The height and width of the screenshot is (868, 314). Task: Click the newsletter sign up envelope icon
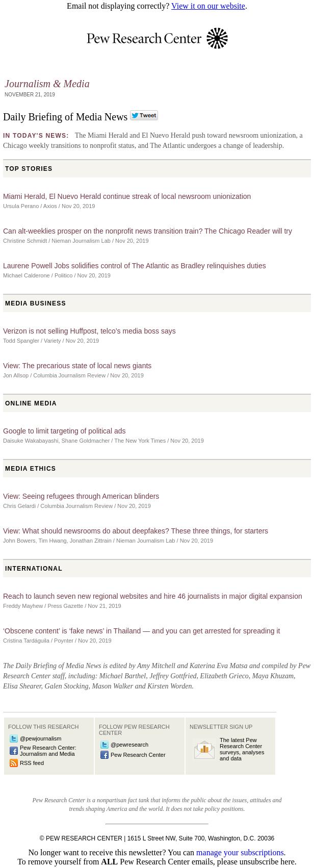204,750
